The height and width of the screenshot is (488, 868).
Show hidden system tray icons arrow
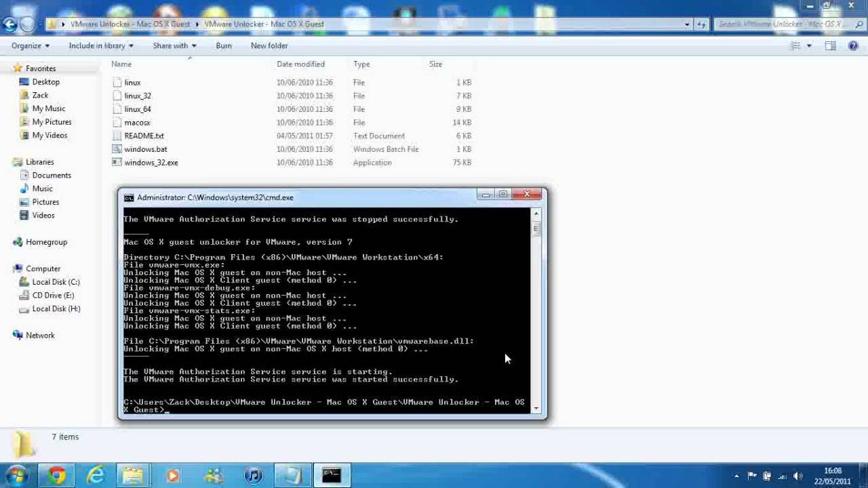736,475
